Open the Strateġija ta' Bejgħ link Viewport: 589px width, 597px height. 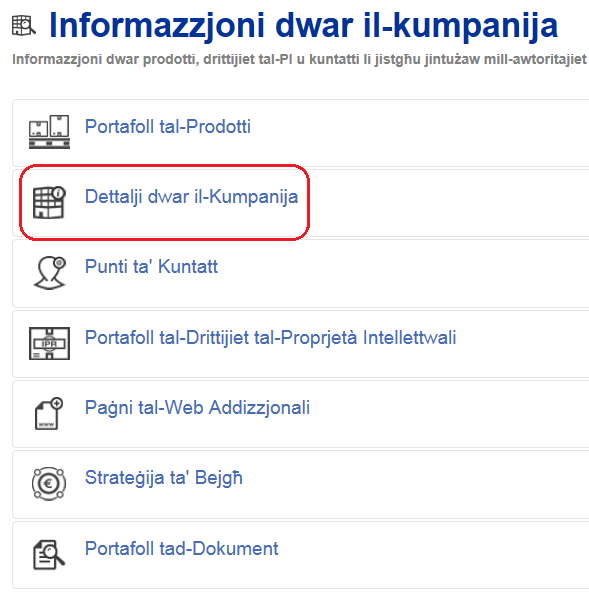tap(163, 478)
